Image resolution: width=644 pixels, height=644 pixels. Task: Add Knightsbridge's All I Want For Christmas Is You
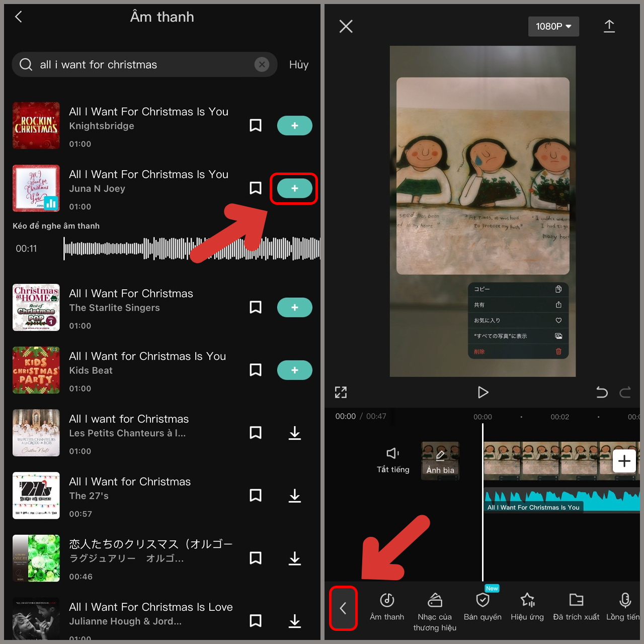click(295, 126)
